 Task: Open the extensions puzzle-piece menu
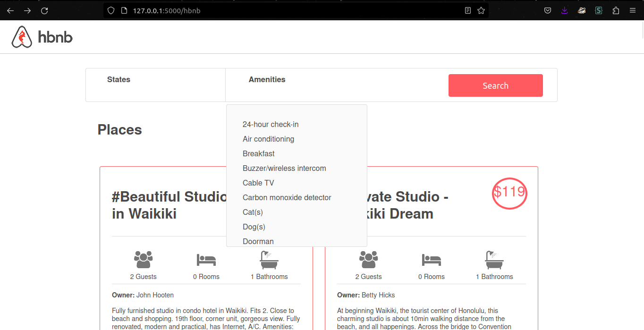(616, 10)
